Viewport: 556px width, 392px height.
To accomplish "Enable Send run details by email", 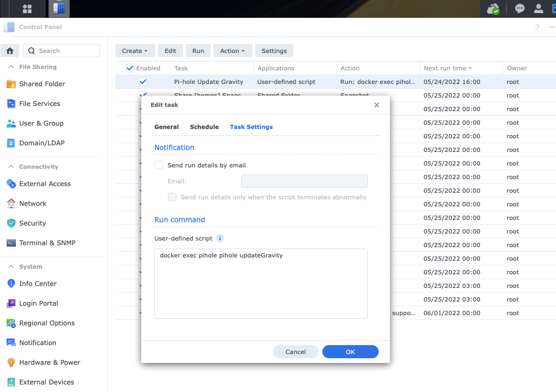I will tap(159, 165).
